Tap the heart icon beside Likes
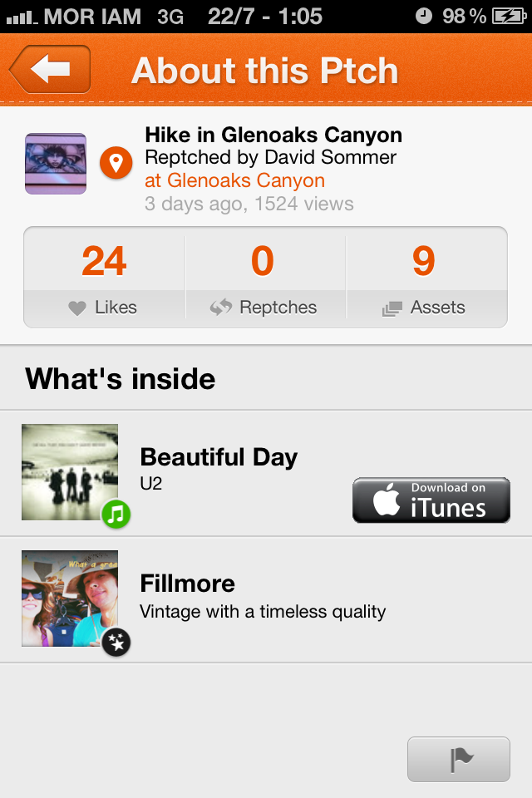532x798 pixels. pos(77,308)
